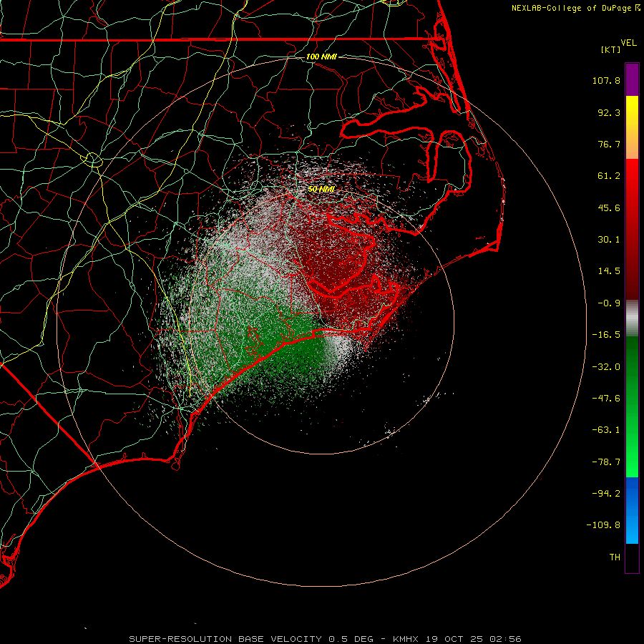Click the 45.6 velocity scale value

(x=609, y=208)
